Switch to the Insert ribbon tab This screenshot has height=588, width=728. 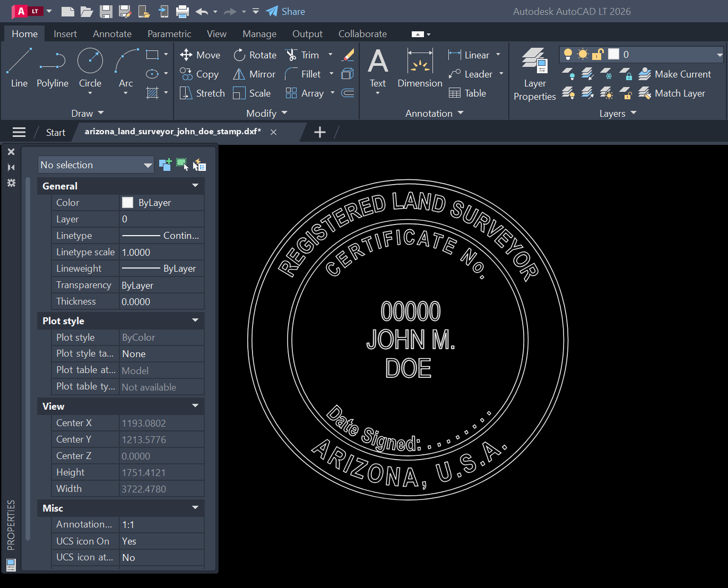65,34
